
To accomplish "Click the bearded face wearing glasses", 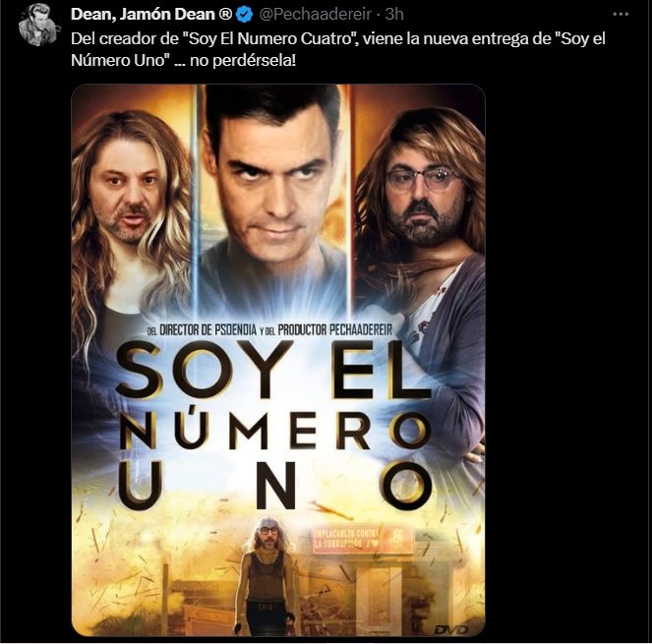I will [x=422, y=198].
